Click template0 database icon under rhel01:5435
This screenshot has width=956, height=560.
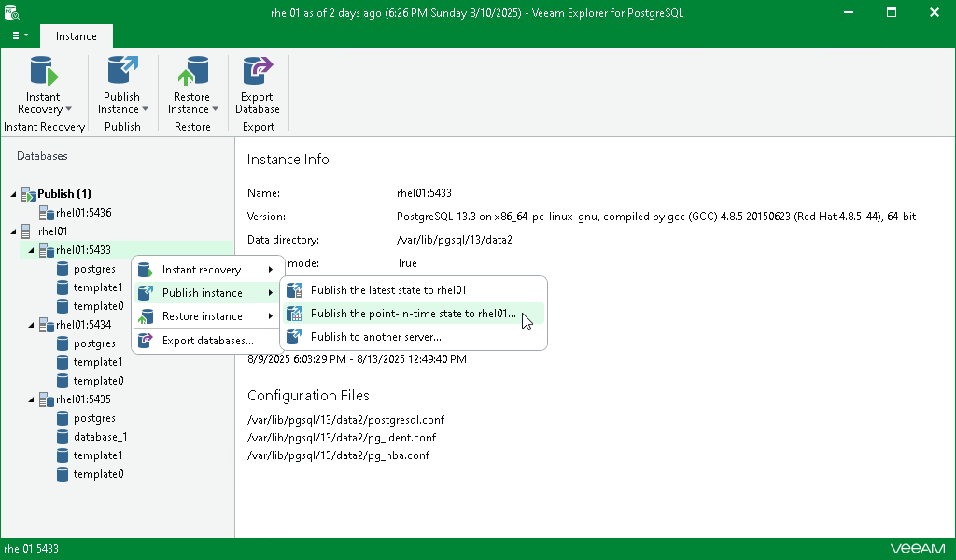point(63,474)
